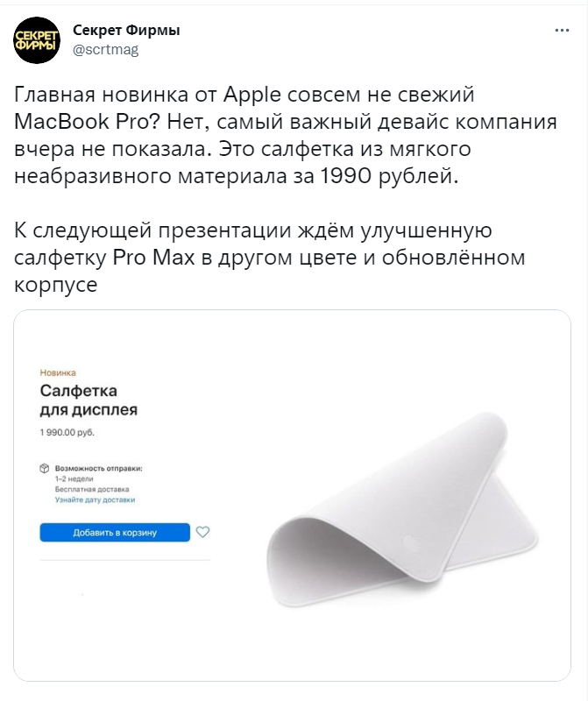Click the Салфетка для дисплея product title
The height and width of the screenshot is (701, 588).
[89, 400]
